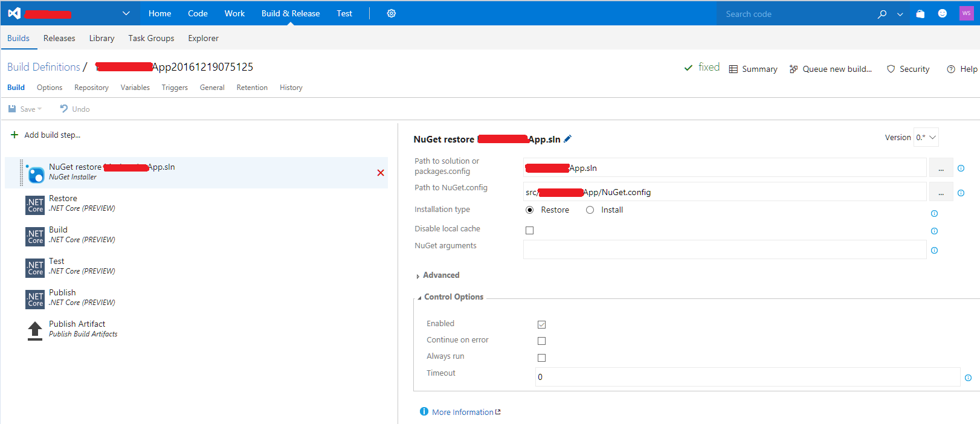Image resolution: width=980 pixels, height=424 pixels.
Task: Click the Visual Studio logo icon
Action: click(14, 13)
